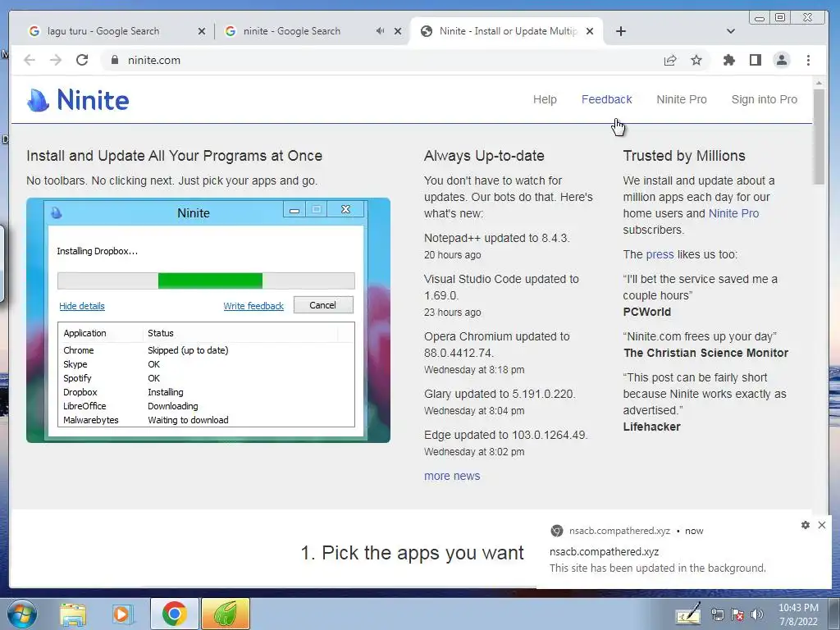Image resolution: width=840 pixels, height=630 pixels.
Task: Open the Action Center flag icon
Action: [737, 615]
